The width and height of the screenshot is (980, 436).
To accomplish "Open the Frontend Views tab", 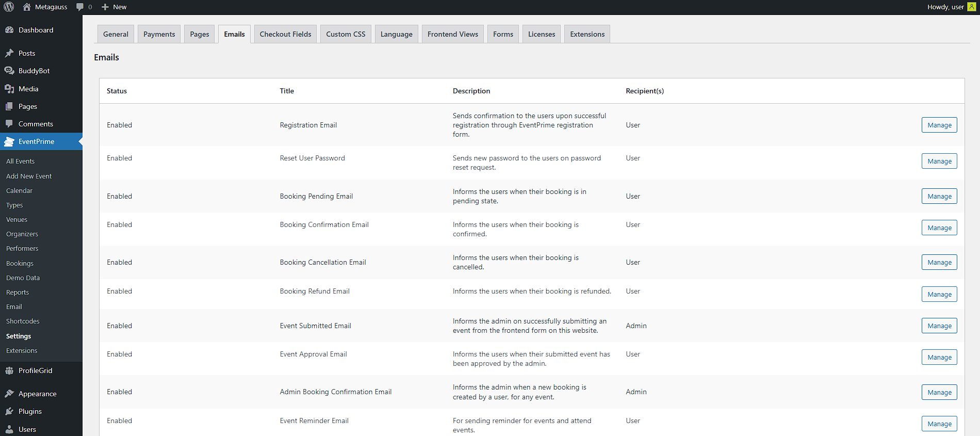I will tap(452, 34).
